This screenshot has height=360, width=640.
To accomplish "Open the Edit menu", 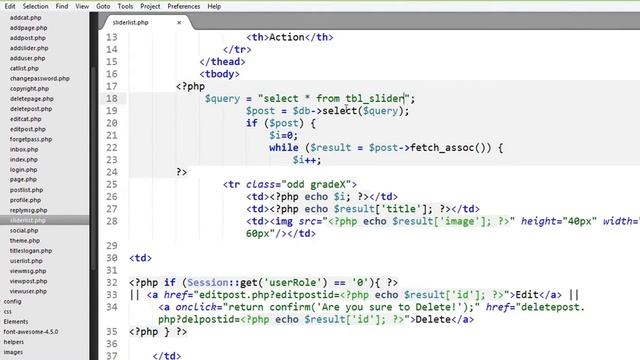I will click(x=10, y=7).
